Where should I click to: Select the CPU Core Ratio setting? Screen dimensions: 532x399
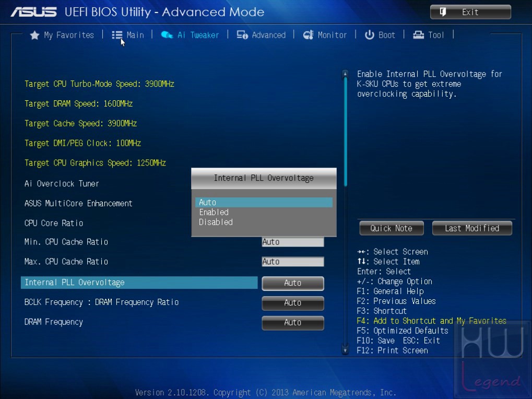(x=54, y=223)
